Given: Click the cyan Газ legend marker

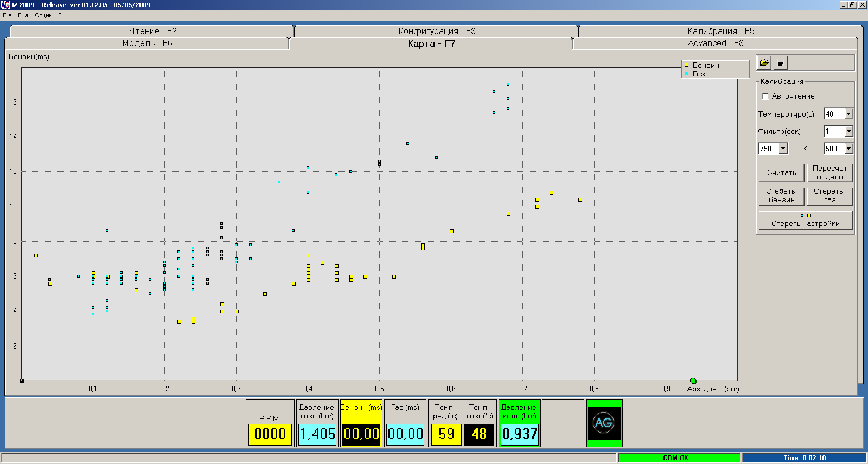Looking at the screenshot, I should click(686, 74).
